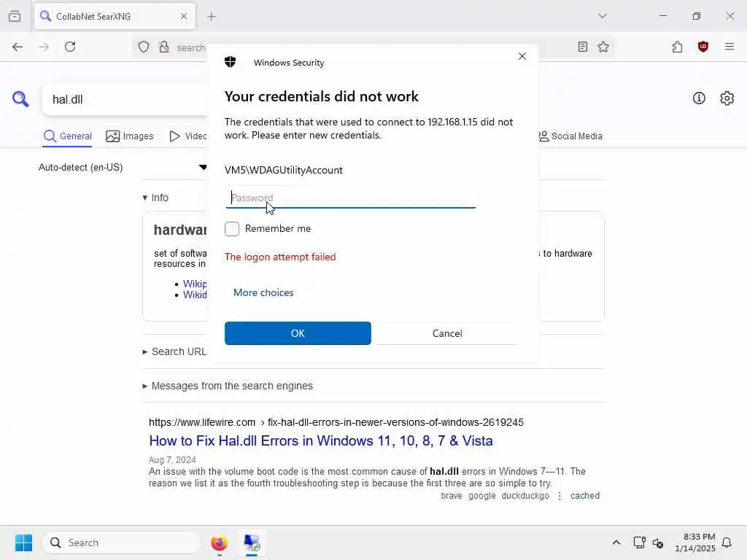Click the taskbar Search box
The height and width of the screenshot is (560, 747).
tap(122, 542)
